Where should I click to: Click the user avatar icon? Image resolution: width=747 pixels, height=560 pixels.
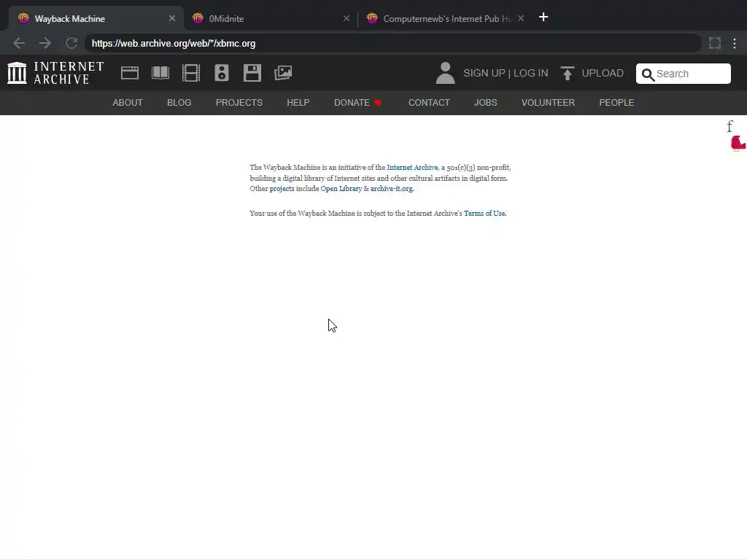tap(446, 73)
